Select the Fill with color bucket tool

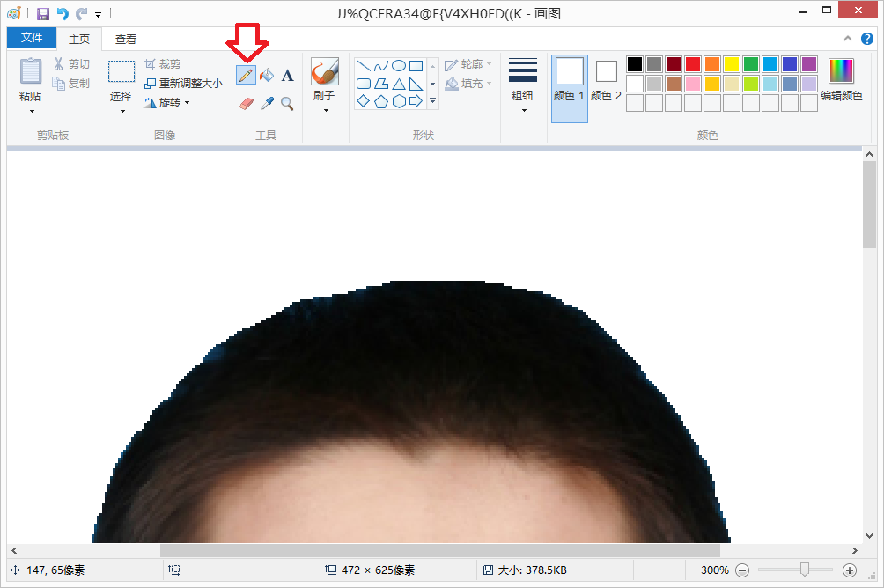pyautogui.click(x=267, y=75)
